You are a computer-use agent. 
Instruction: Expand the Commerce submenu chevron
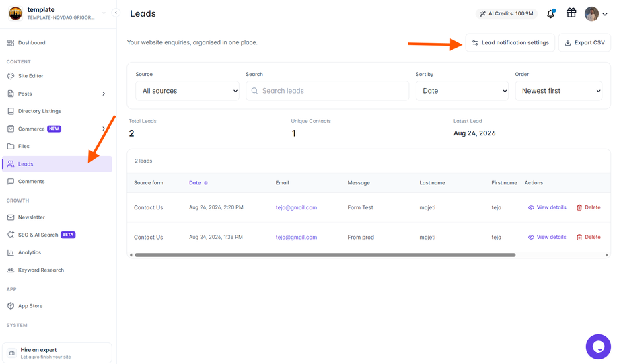[104, 129]
